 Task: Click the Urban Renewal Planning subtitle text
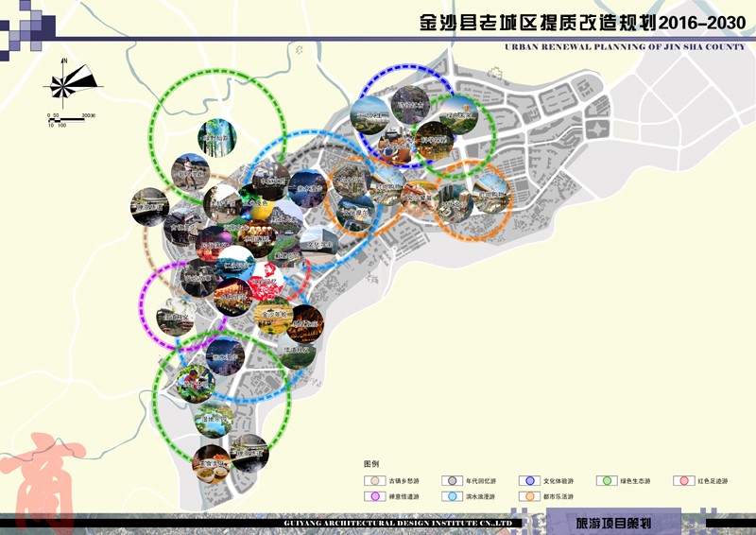coord(625,45)
